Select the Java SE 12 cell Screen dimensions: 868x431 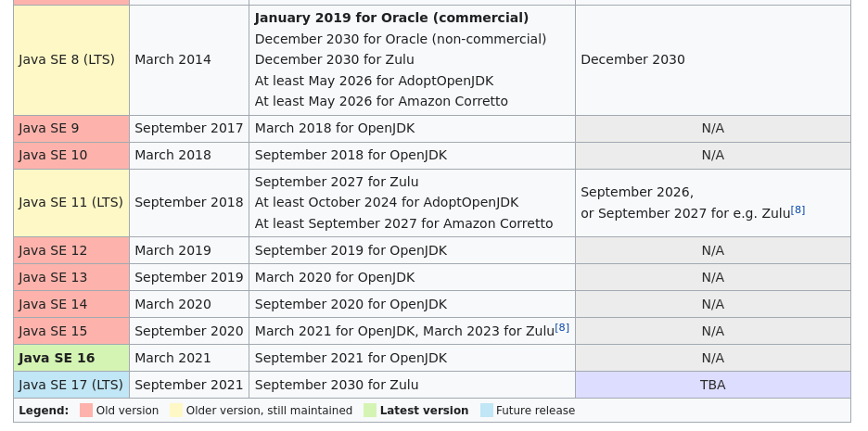[71, 250]
